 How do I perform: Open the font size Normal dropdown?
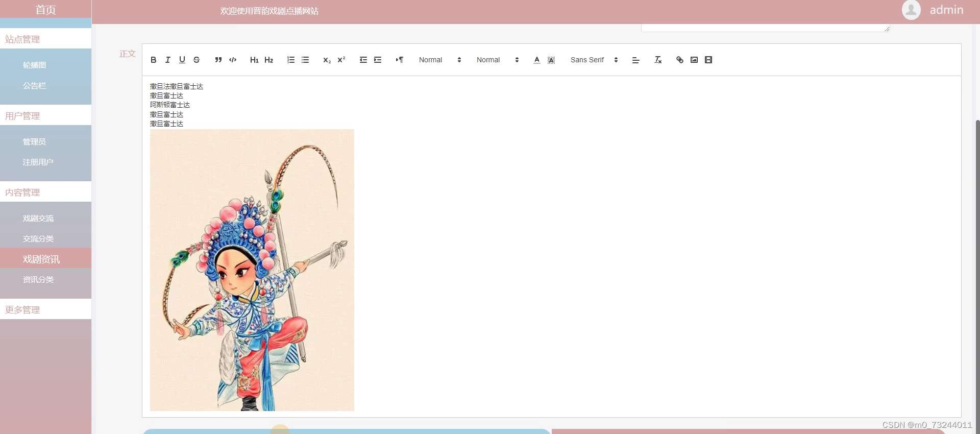click(x=440, y=60)
